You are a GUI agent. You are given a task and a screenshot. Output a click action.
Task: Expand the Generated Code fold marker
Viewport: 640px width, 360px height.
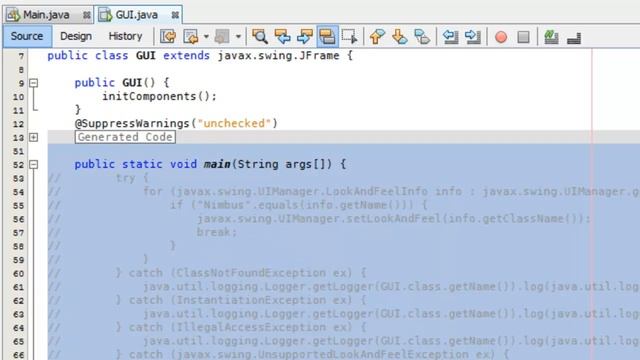point(33,138)
